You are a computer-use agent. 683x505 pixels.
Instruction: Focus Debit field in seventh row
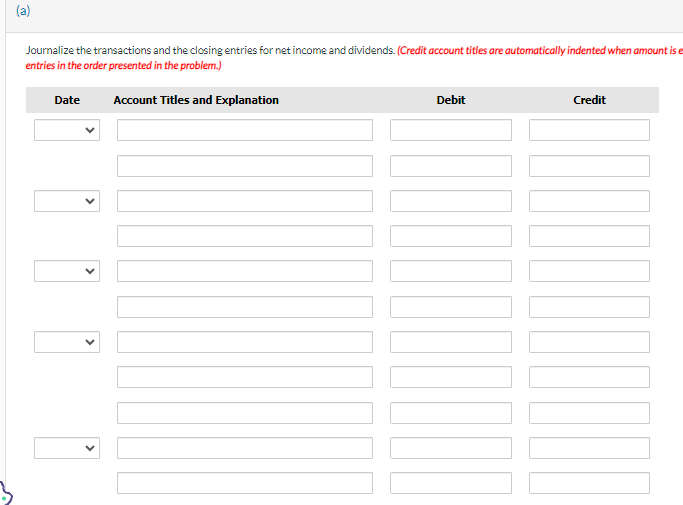(x=451, y=342)
